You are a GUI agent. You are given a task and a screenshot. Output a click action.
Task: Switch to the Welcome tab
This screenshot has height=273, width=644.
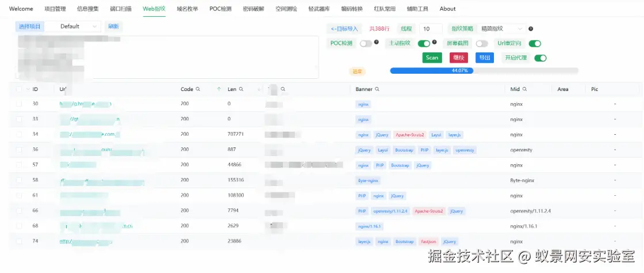(x=21, y=9)
